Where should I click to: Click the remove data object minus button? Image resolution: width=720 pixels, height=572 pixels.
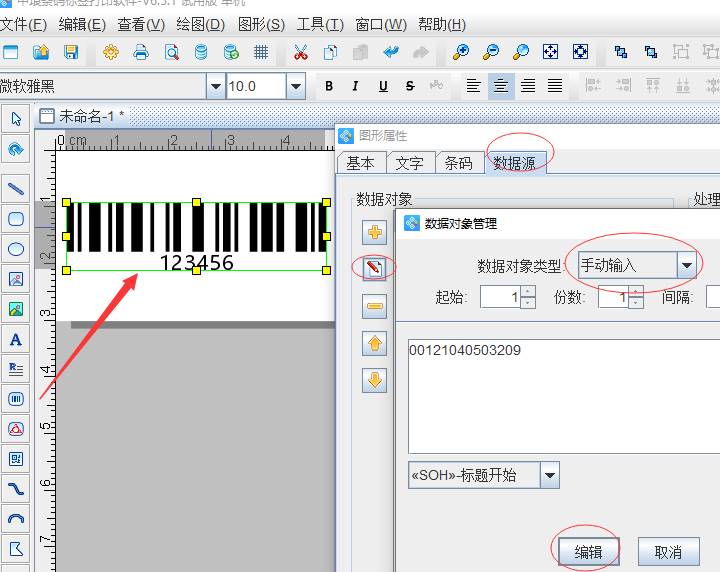coord(374,306)
